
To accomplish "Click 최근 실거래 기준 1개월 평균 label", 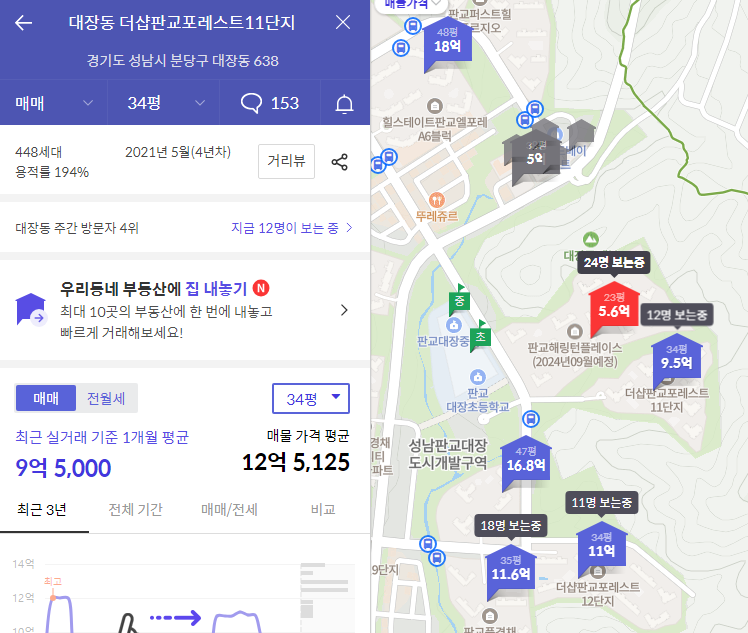I will point(102,437).
